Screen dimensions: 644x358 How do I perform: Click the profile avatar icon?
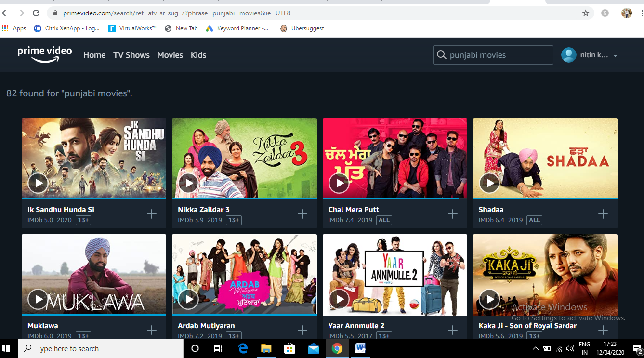[569, 55]
